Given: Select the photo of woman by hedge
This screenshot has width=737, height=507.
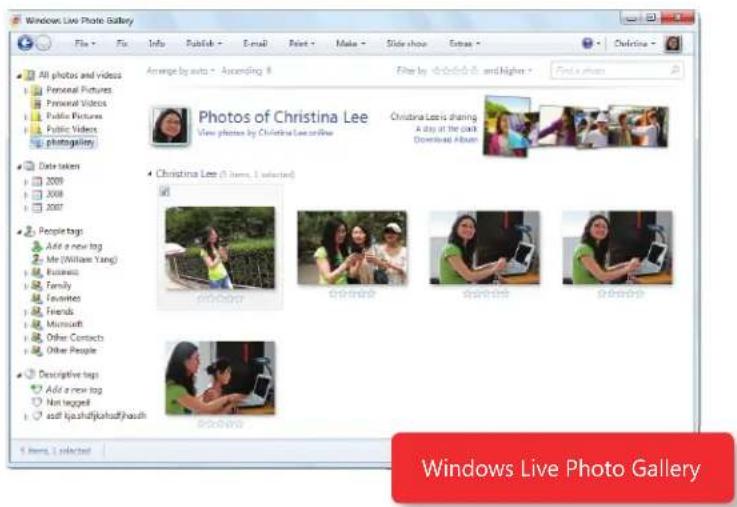Looking at the screenshot, I should (220, 248).
